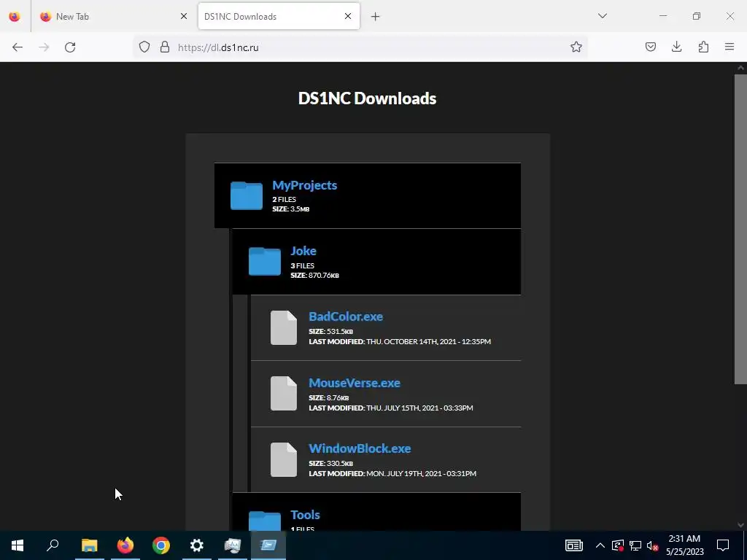
Task: Open a new tab with plus button
Action: pos(376,17)
